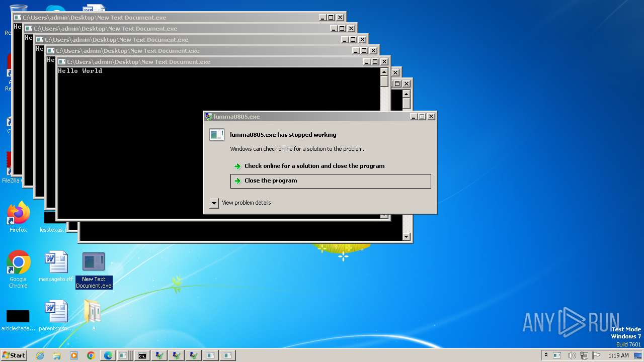Select the articlesfede desktop file
Image resolution: width=644 pixels, height=362 pixels.
coord(18,319)
